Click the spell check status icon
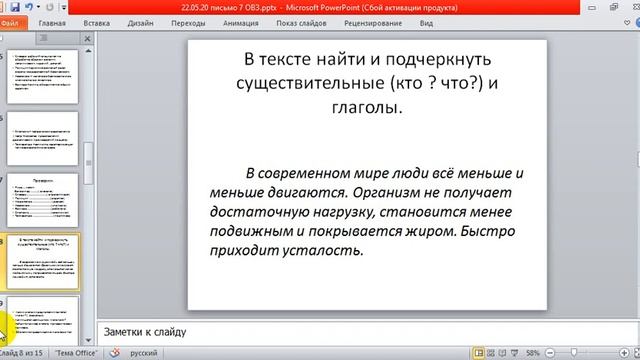 (115, 353)
